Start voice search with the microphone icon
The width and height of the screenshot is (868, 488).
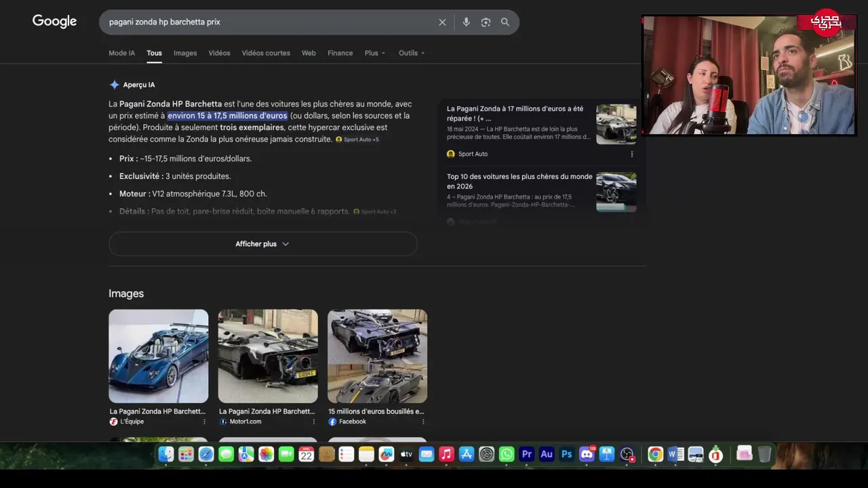pyautogui.click(x=466, y=22)
